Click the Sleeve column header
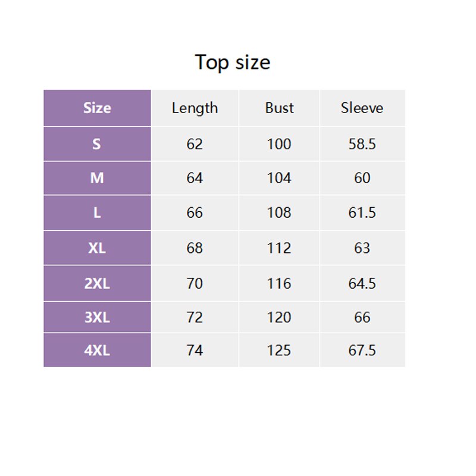Screen dimensions: 476x476 [362, 108]
